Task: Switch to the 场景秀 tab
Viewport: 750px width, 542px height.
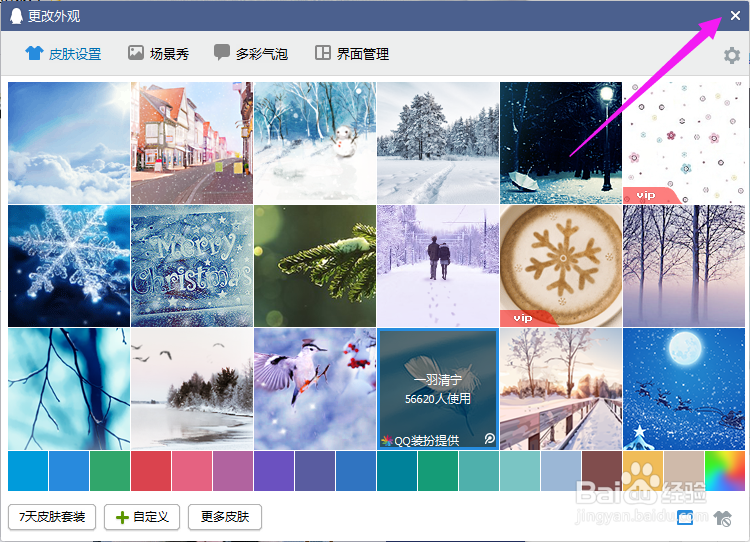Action: (158, 54)
